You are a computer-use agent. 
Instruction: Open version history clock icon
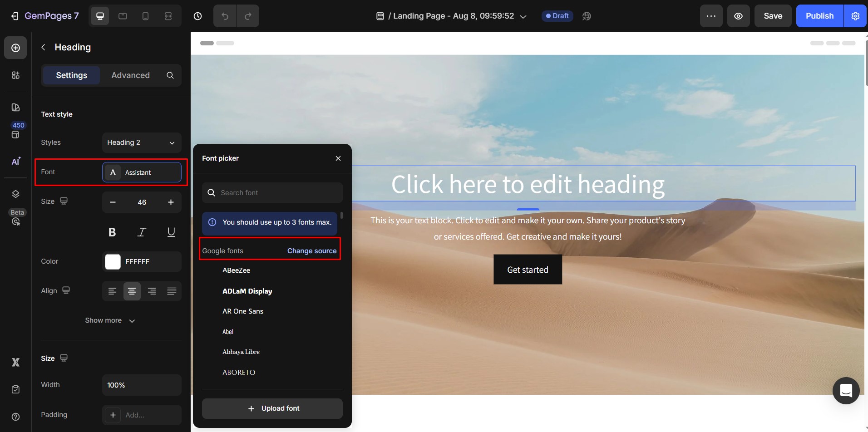click(x=197, y=16)
